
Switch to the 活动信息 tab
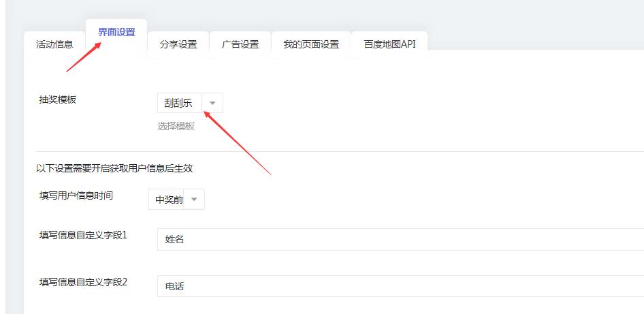pyautogui.click(x=54, y=44)
